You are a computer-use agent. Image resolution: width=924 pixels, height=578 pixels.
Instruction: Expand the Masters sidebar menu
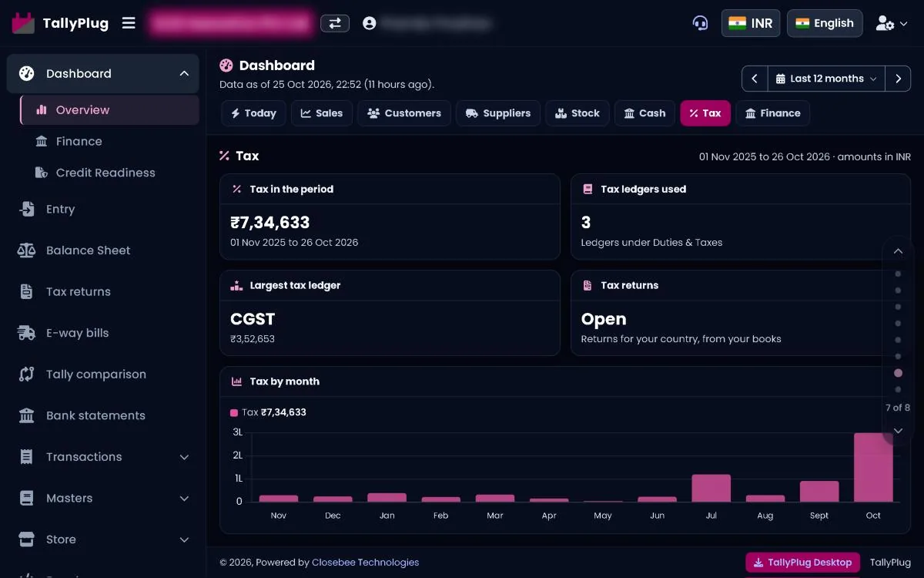click(184, 499)
